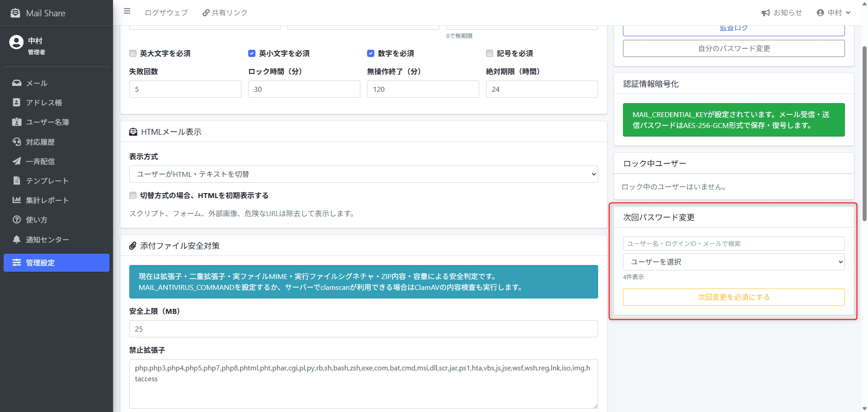
Task: Open 通知センター from sidebar
Action: point(57,239)
